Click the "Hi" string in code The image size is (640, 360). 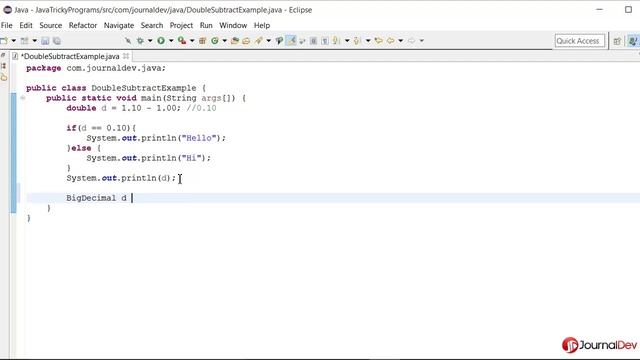pos(191,158)
